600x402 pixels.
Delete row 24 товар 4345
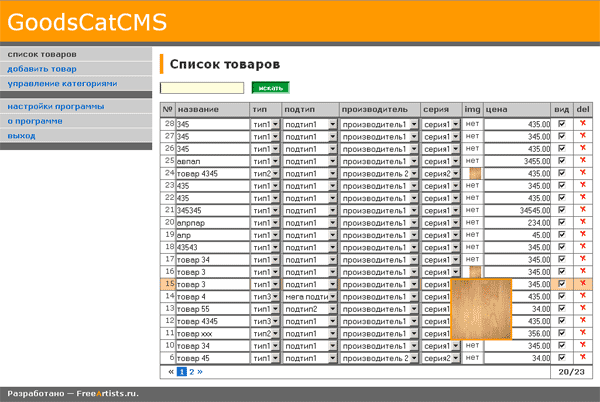[583, 173]
